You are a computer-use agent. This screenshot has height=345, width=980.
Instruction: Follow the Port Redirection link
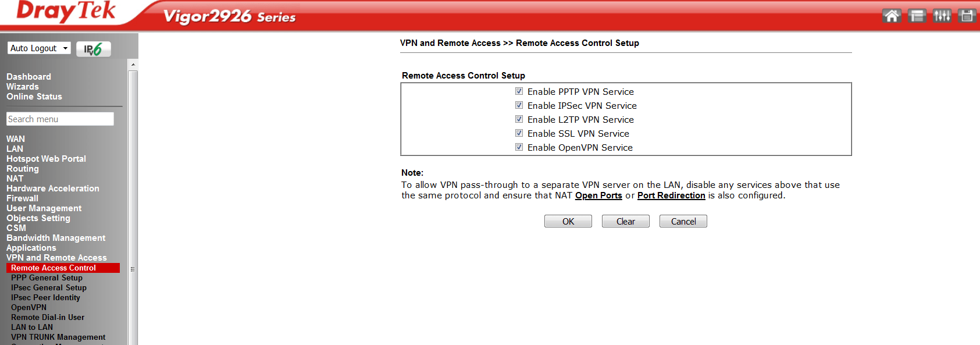click(x=671, y=195)
